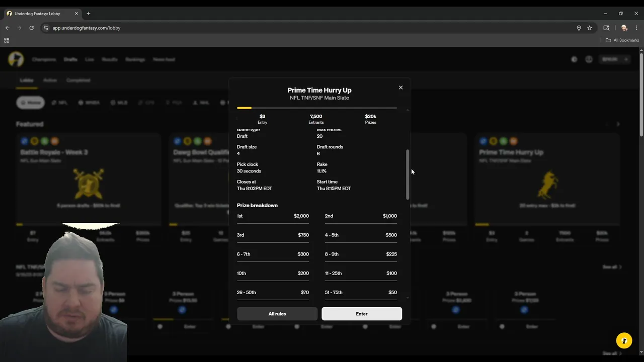Open Live in the top navigation
This screenshot has height=362, width=644.
click(90, 59)
